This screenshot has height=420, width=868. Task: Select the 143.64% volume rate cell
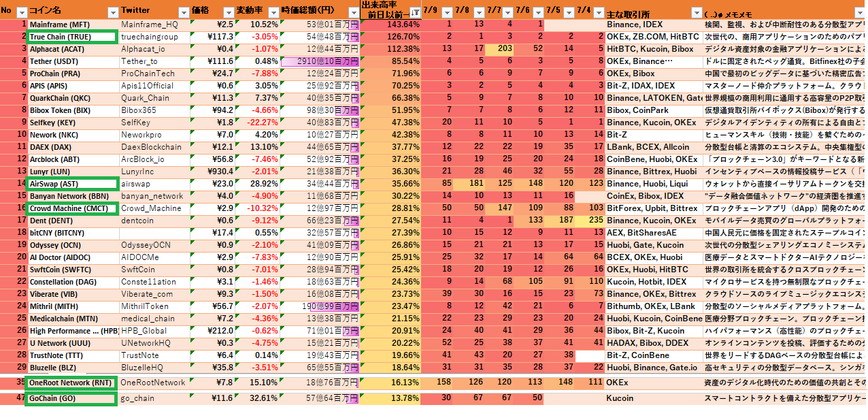[x=390, y=25]
